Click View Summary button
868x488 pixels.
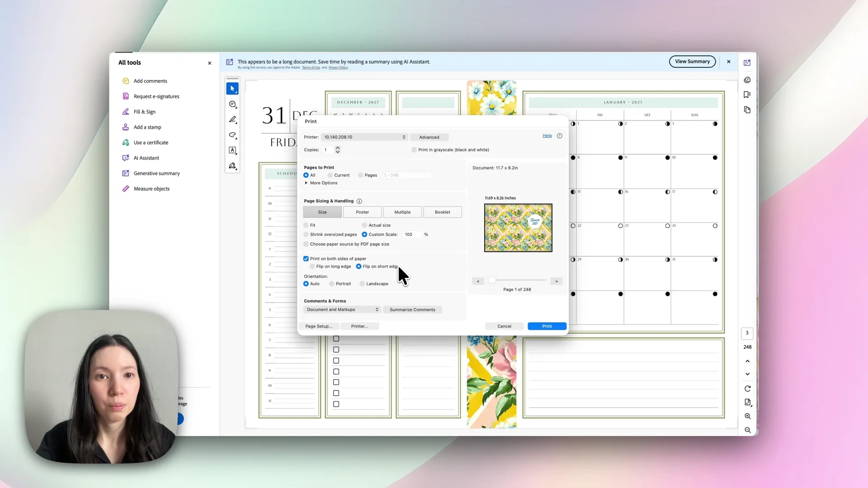692,61
